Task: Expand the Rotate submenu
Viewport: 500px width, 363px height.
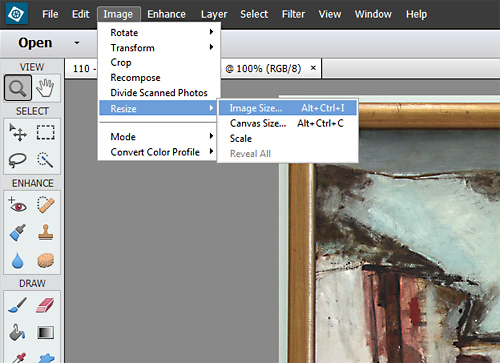Action: 159,33
